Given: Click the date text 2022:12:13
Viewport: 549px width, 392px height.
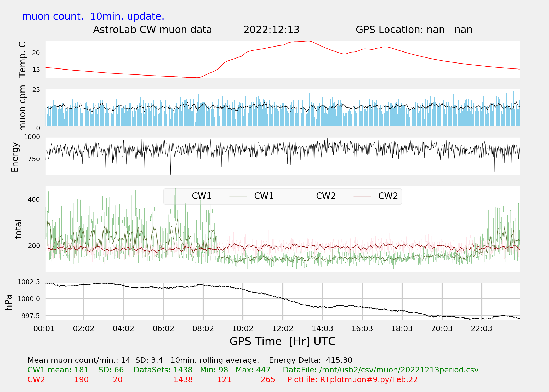Looking at the screenshot, I should pos(271,30).
